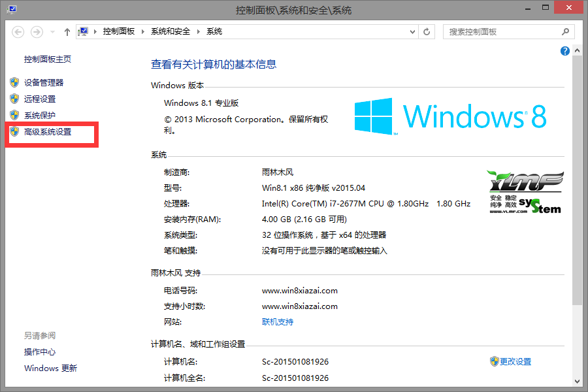The width and height of the screenshot is (588, 392).
Task: Select the 控制面板 breadcrumb
Action: 119,31
